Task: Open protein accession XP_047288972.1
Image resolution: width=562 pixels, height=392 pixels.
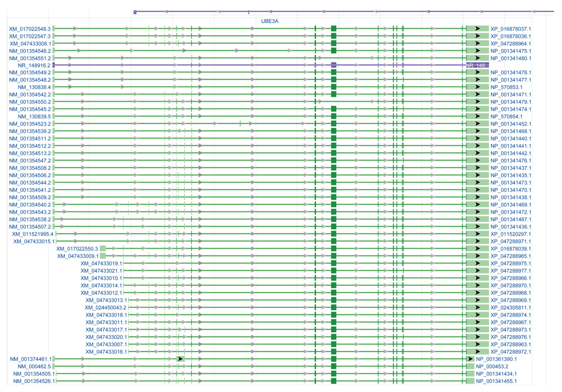Action: point(511,352)
